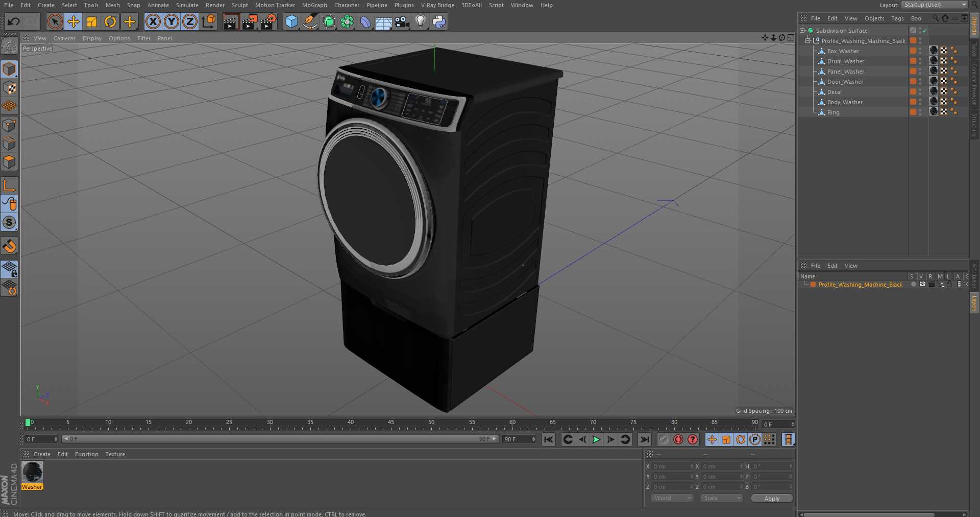
Task: Open the material manager Texture menu
Action: [x=115, y=454]
